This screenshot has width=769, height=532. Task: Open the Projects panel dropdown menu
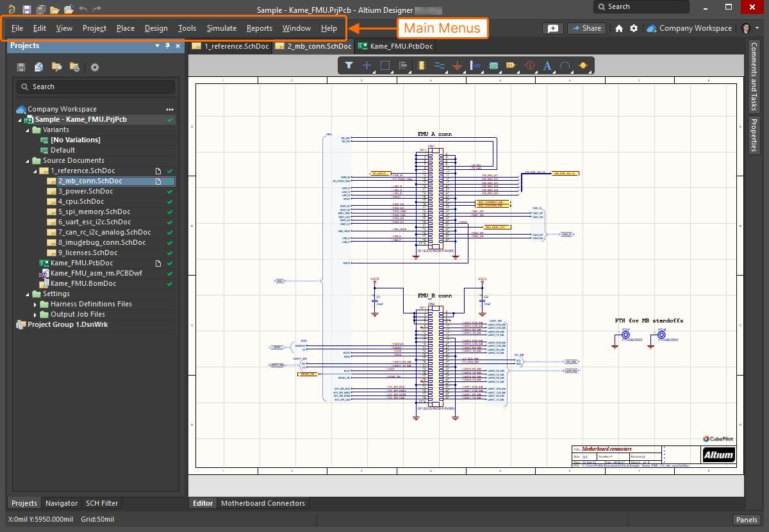(x=156, y=46)
